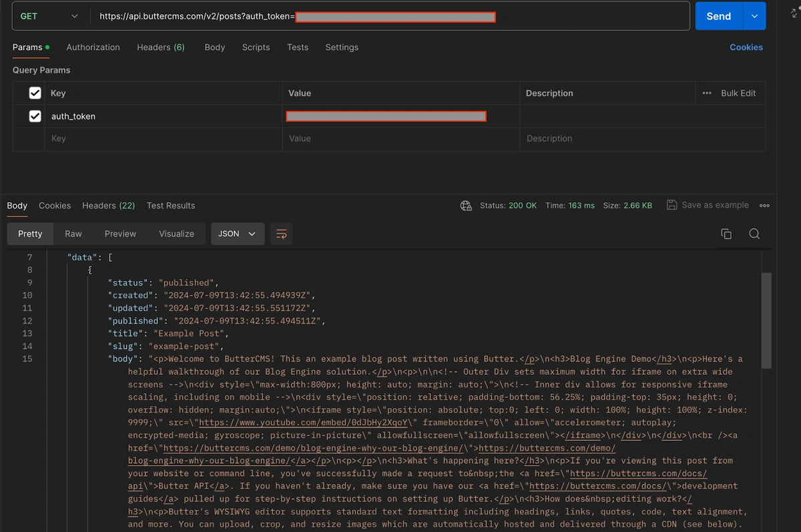Open the response more-actions ellipsis menu
The height and width of the screenshot is (532, 801).
(765, 206)
